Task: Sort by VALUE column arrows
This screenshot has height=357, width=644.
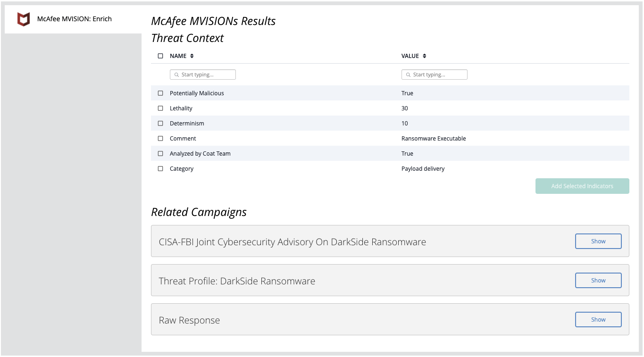Action: 425,56
